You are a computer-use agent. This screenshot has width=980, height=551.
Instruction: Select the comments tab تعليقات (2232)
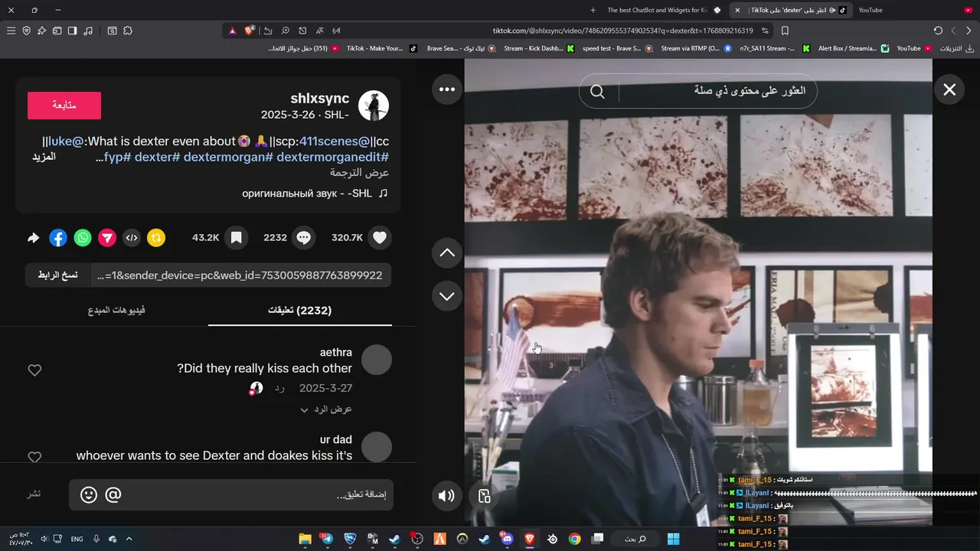tap(299, 310)
